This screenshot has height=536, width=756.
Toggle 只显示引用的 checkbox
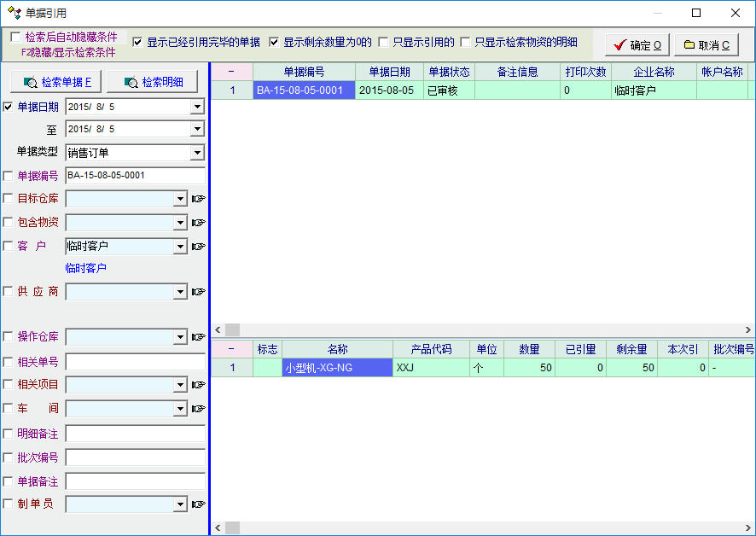tap(384, 42)
